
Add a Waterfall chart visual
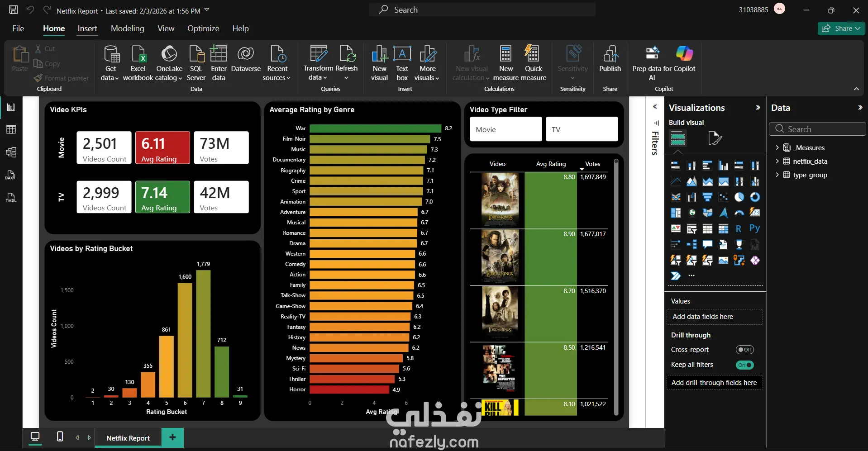[x=692, y=197]
